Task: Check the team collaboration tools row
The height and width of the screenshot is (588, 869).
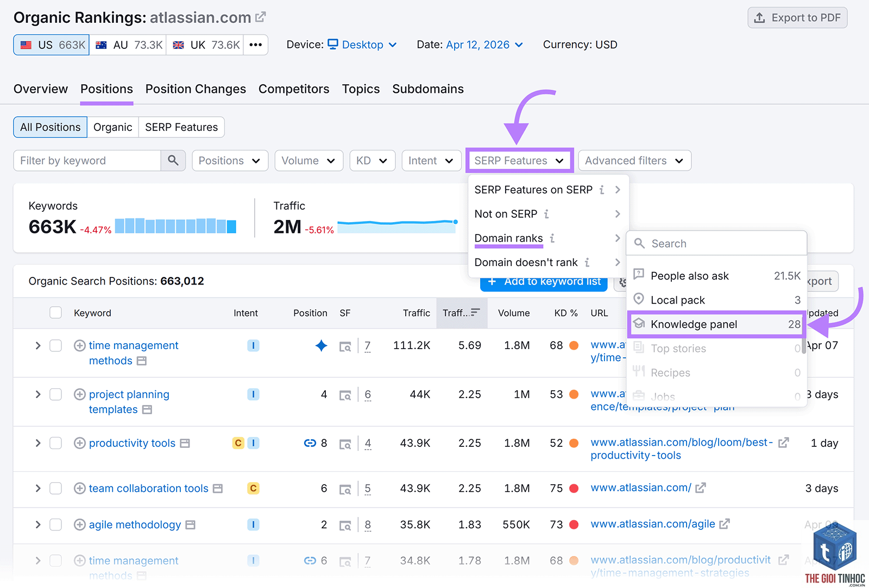Action: pyautogui.click(x=55, y=488)
